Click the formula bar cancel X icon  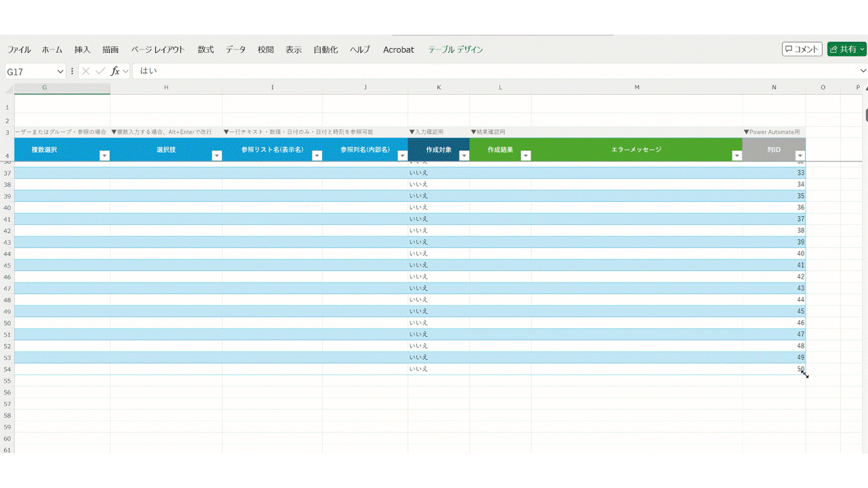(x=86, y=71)
